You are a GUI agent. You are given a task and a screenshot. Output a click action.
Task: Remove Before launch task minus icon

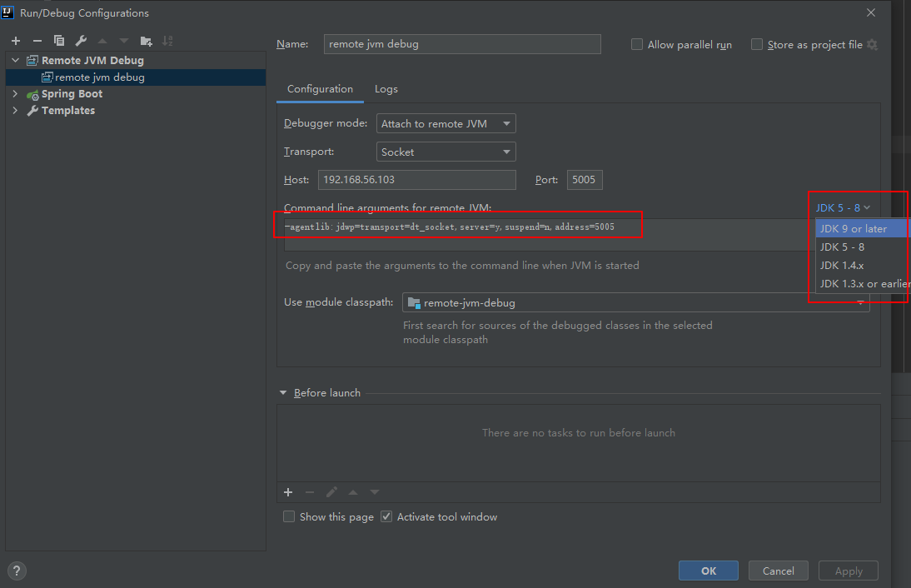(310, 493)
